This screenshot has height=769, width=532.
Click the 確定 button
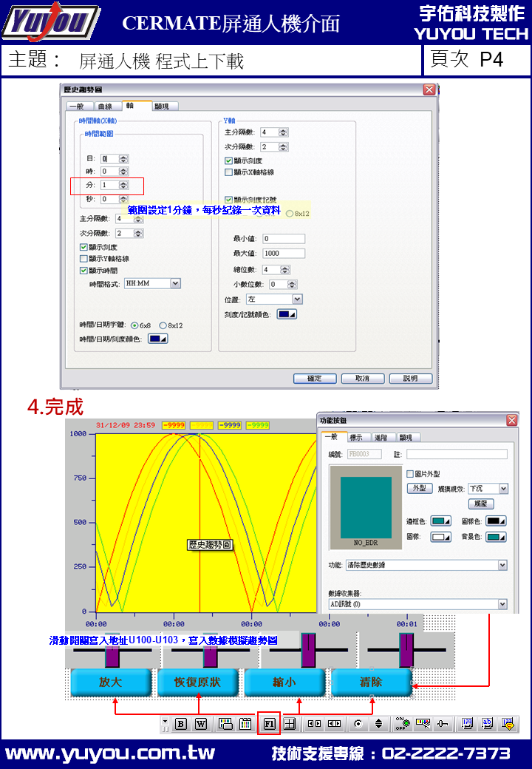point(315,379)
